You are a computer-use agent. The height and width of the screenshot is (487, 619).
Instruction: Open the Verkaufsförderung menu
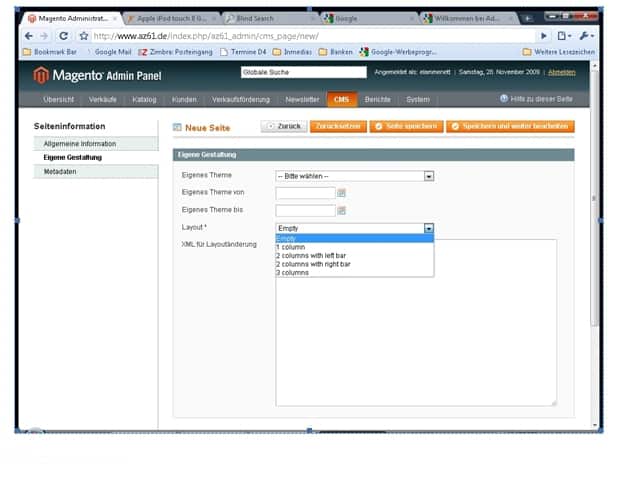click(240, 100)
